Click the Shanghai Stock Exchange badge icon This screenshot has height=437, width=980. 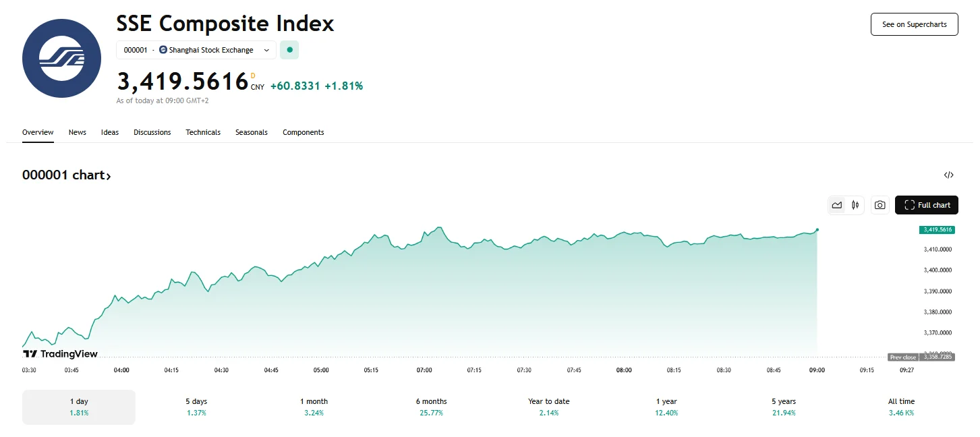[x=163, y=50]
